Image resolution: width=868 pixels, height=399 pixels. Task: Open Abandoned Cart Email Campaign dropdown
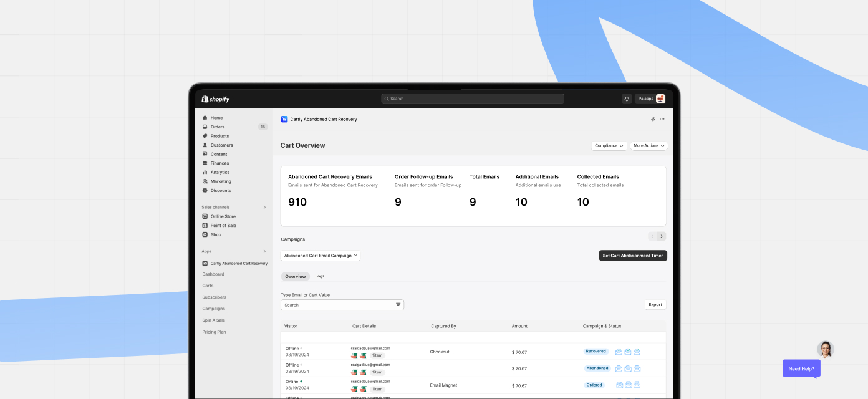[321, 256]
